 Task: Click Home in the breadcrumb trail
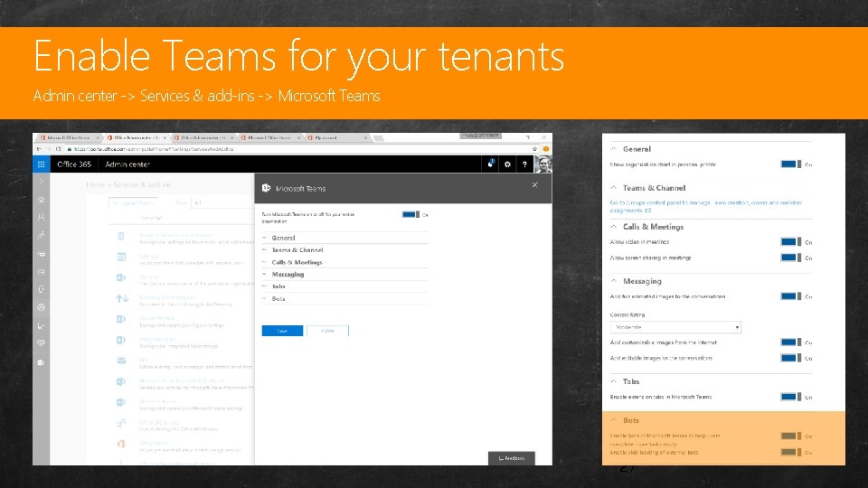click(95, 184)
